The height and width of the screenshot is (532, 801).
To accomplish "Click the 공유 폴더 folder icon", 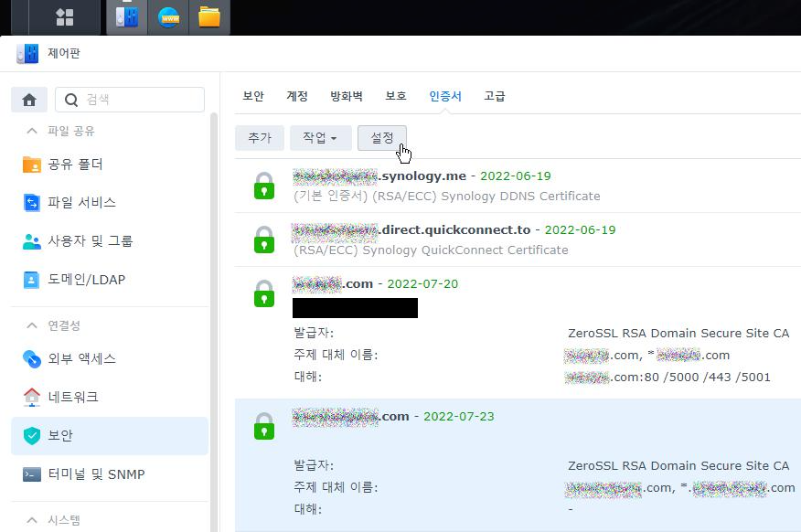I will 32,165.
